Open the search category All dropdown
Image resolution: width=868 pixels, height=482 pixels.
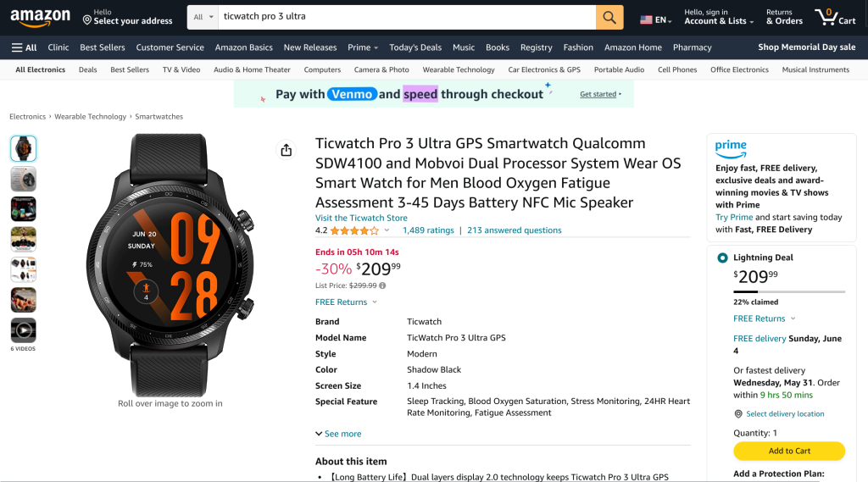coord(202,17)
